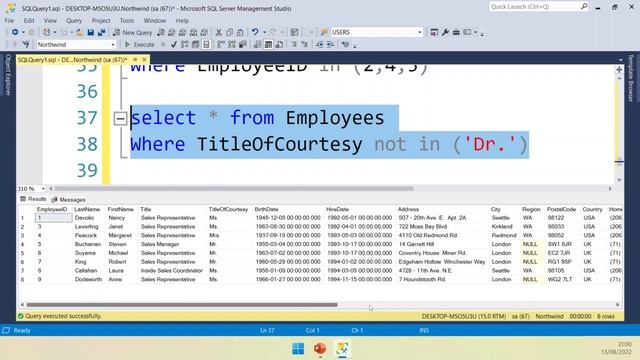Click the Copy icon in toolbar
Image resolution: width=640 pixels, height=360 pixels.
(229, 32)
